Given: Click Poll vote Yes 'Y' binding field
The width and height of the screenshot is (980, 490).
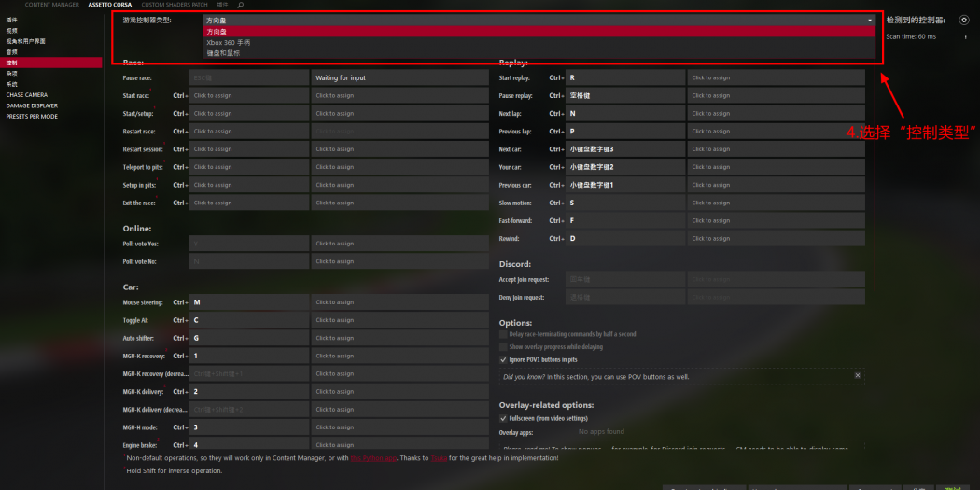Looking at the screenshot, I should pos(249,243).
